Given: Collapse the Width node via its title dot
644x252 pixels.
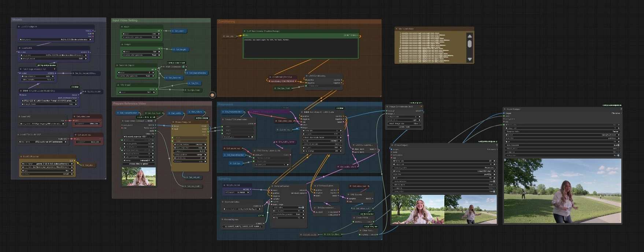Looking at the screenshot, I should (122, 27).
